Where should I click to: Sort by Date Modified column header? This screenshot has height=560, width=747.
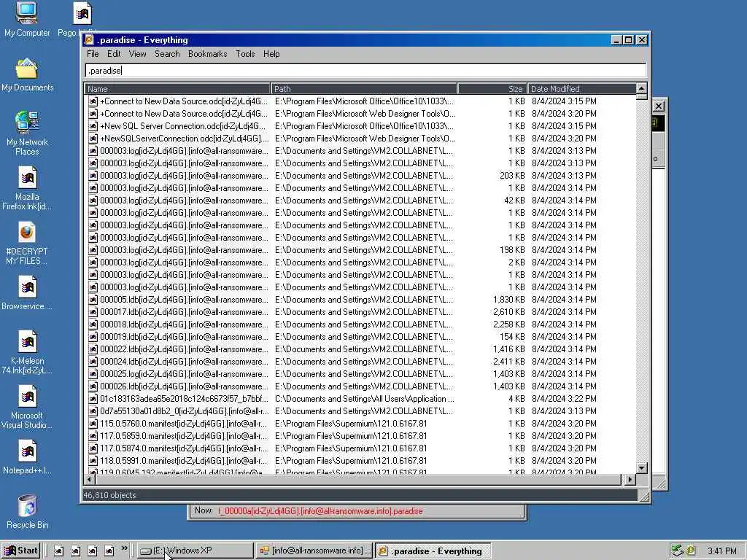tap(581, 89)
